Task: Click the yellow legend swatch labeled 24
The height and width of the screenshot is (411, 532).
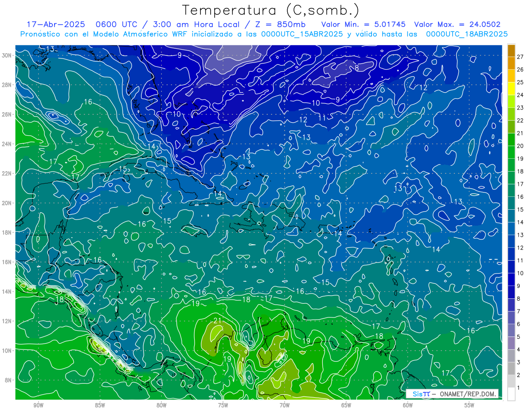Action: tap(511, 89)
